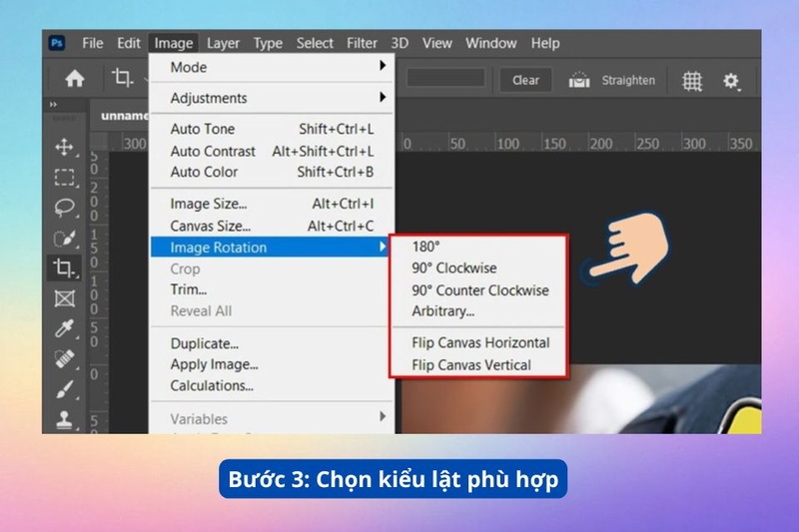Switch to the unnamed document tab

(x=124, y=116)
